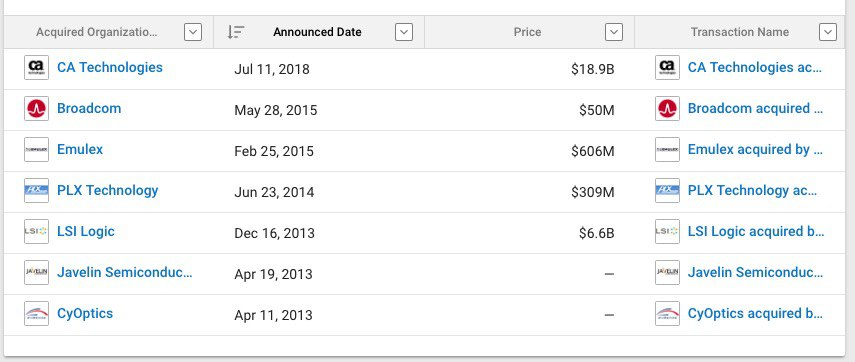Click the CyOptics logo in Transaction Name column
855x362 pixels.
(667, 313)
